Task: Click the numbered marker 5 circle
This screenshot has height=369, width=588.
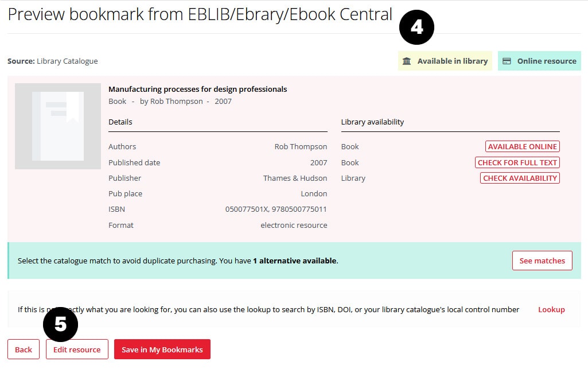Action: (60, 325)
